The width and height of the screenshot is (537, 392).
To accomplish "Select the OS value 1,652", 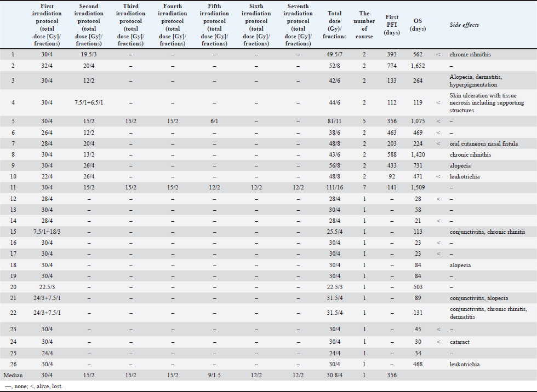I will click(418, 66).
